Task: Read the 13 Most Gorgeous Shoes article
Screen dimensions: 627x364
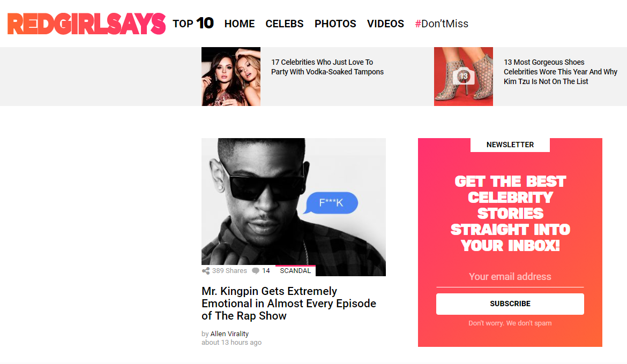Action: tap(560, 72)
